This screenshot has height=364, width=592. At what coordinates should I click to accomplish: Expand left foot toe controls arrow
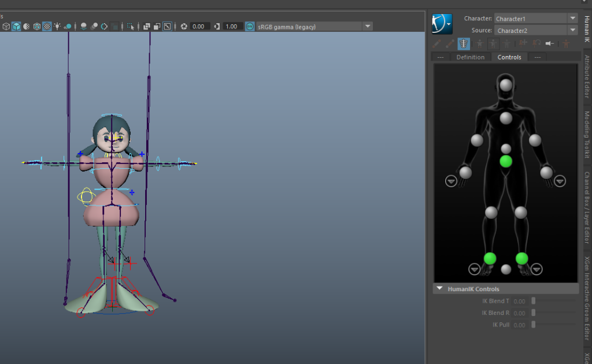point(474,269)
